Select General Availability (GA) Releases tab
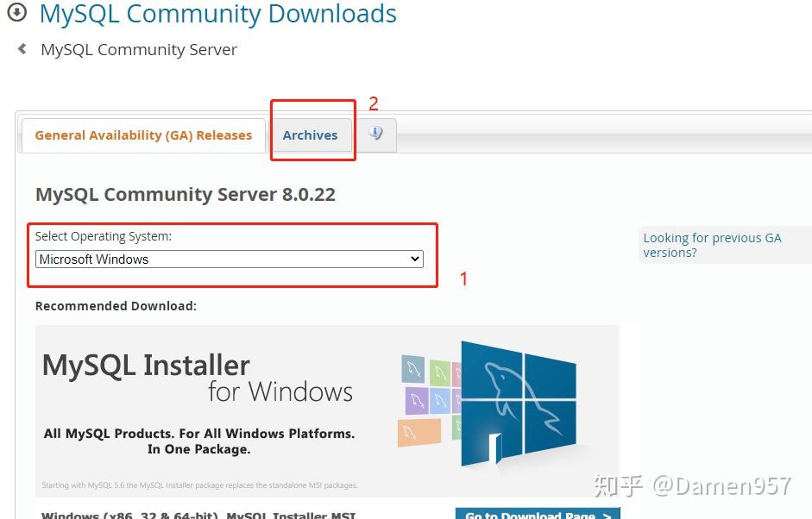 pyautogui.click(x=143, y=135)
